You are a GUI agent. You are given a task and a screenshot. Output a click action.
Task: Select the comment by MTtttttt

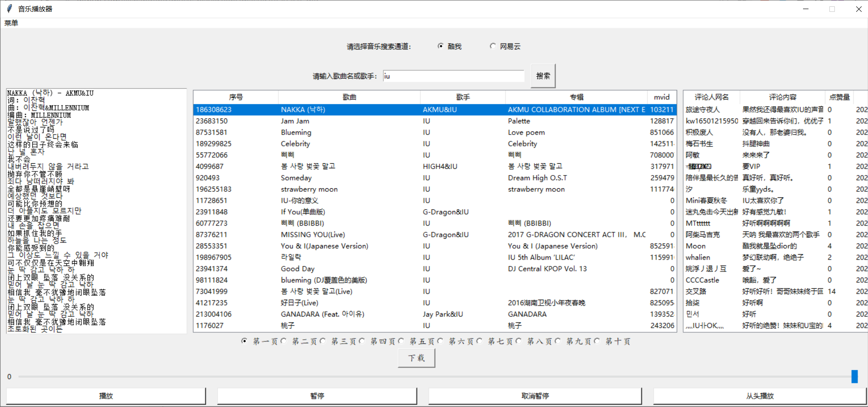pyautogui.click(x=775, y=223)
